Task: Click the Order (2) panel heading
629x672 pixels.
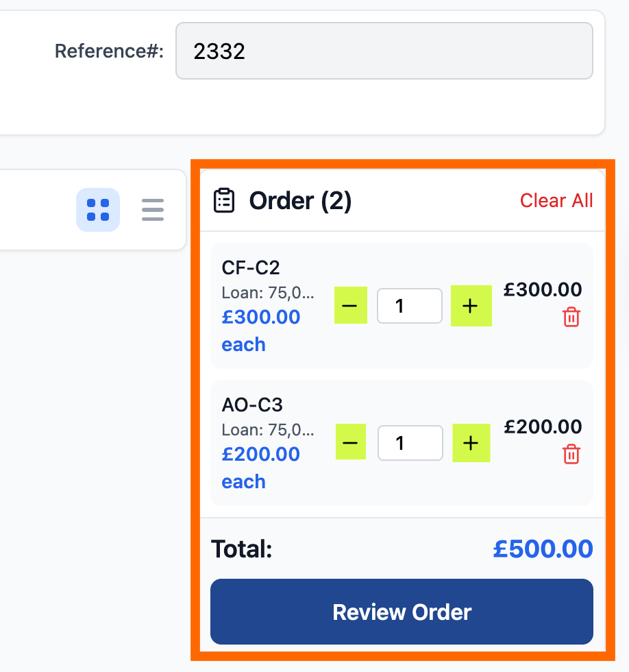Action: tap(300, 201)
